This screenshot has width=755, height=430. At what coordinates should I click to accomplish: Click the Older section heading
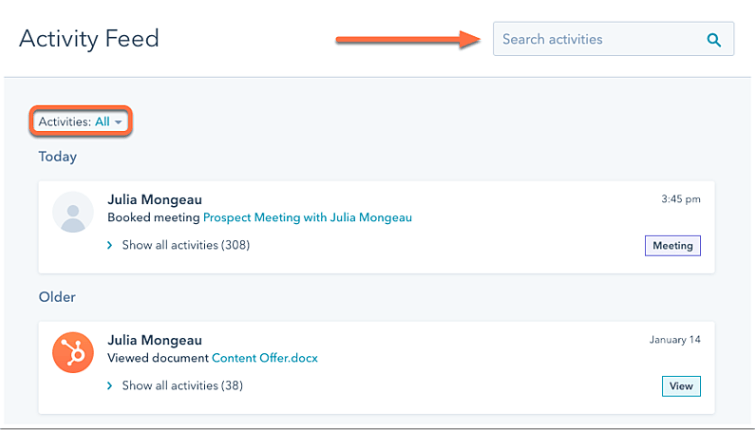tap(57, 297)
